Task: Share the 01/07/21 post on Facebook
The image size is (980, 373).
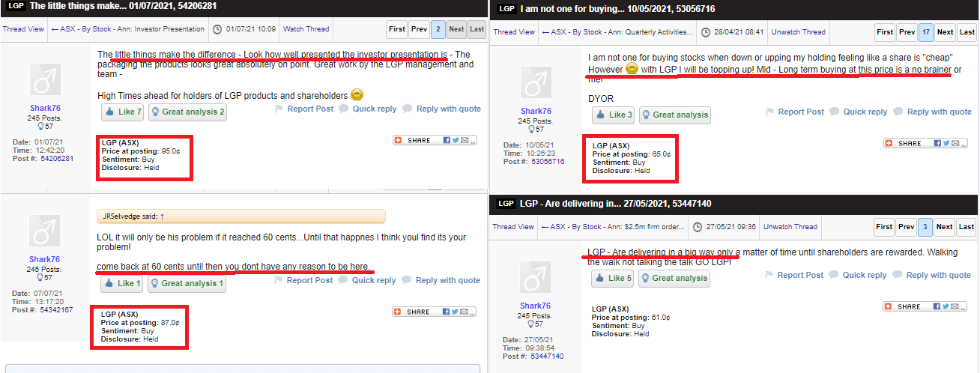Action: click(447, 140)
